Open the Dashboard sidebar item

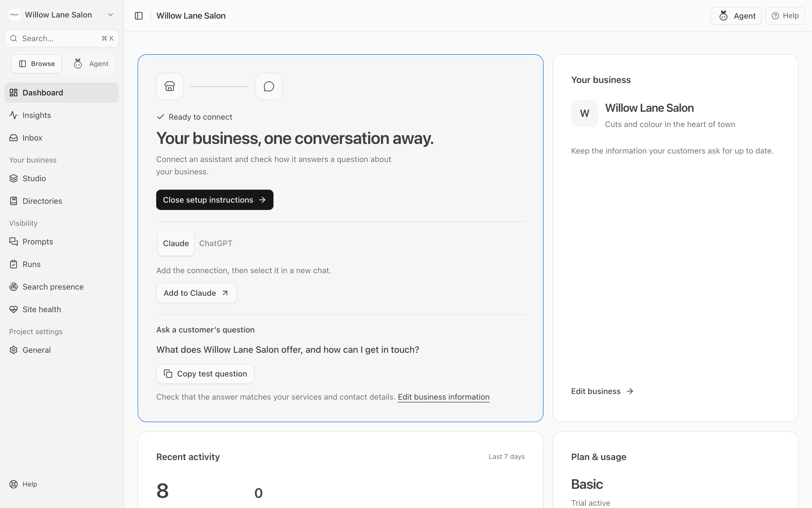point(62,92)
